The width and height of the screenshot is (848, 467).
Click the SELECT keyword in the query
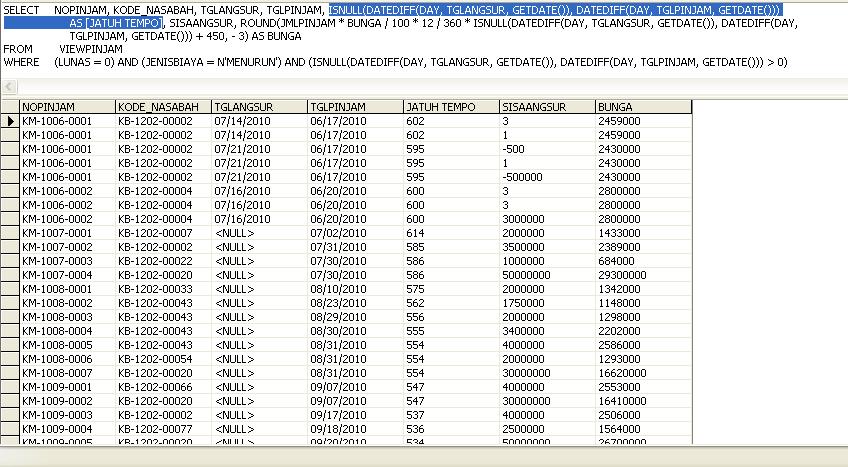(x=22, y=10)
